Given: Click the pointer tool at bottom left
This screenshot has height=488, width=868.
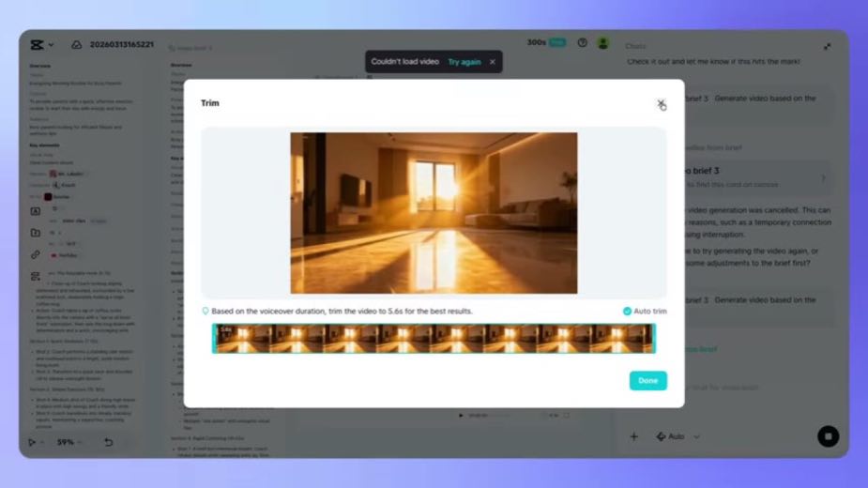Looking at the screenshot, I should (x=32, y=442).
